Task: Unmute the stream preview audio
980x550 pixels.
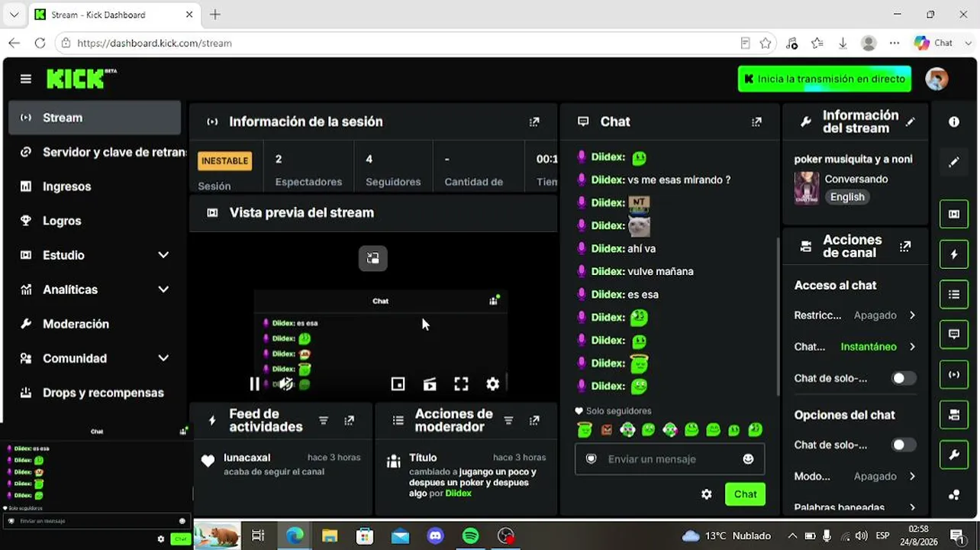Action: (286, 384)
